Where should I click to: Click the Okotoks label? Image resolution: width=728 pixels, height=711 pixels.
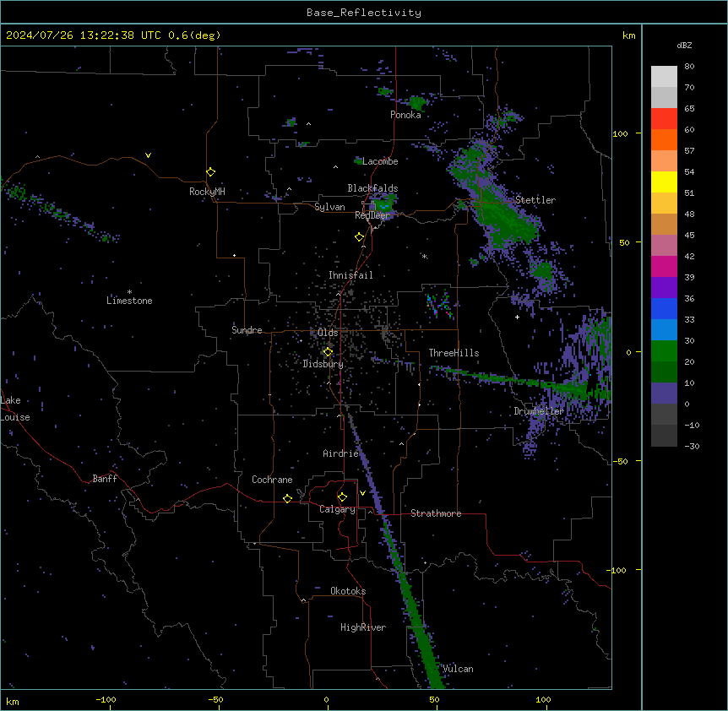(x=348, y=591)
